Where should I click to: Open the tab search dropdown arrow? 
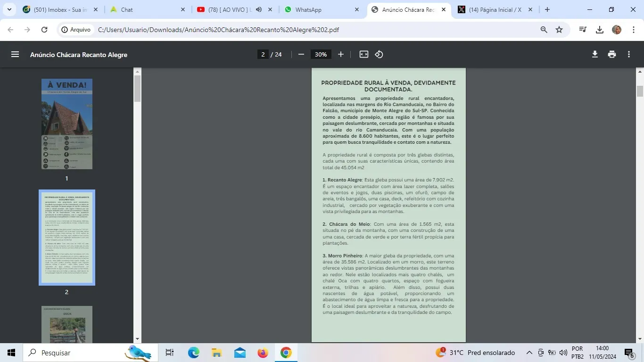point(9,9)
